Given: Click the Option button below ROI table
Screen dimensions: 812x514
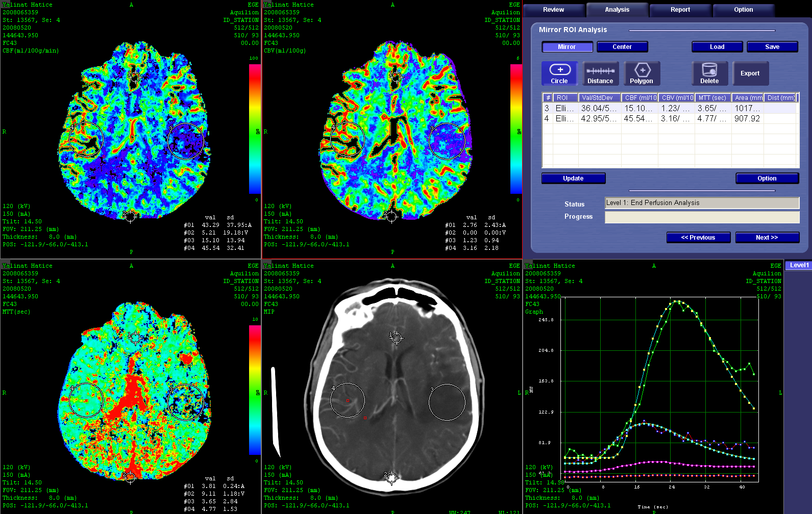Looking at the screenshot, I should coord(767,178).
